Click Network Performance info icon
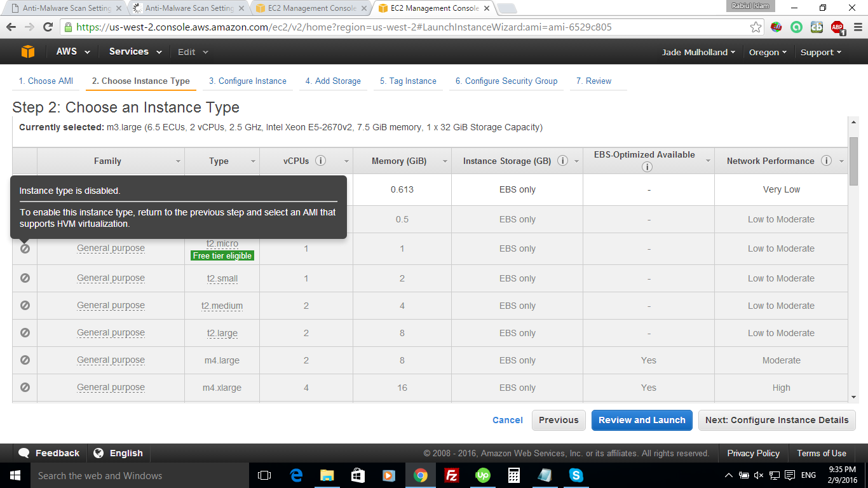The image size is (868, 488). 826,161
